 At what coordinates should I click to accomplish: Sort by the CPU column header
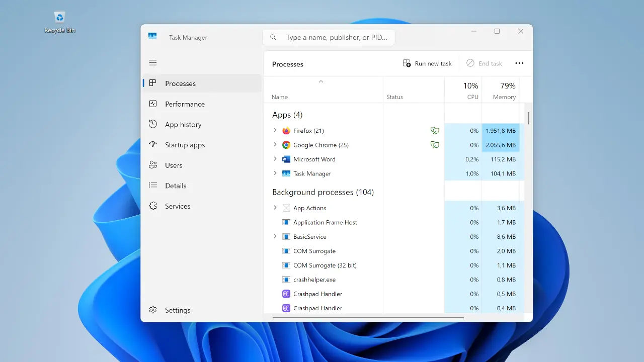tap(463, 90)
